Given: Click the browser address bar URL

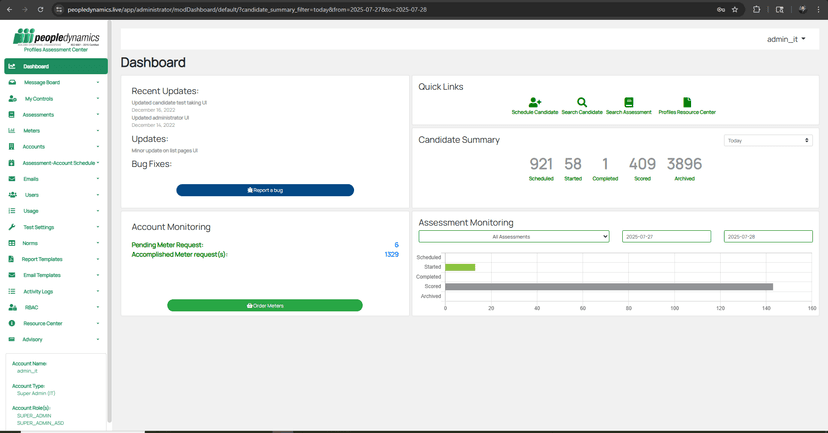Looking at the screenshot, I should tap(247, 10).
